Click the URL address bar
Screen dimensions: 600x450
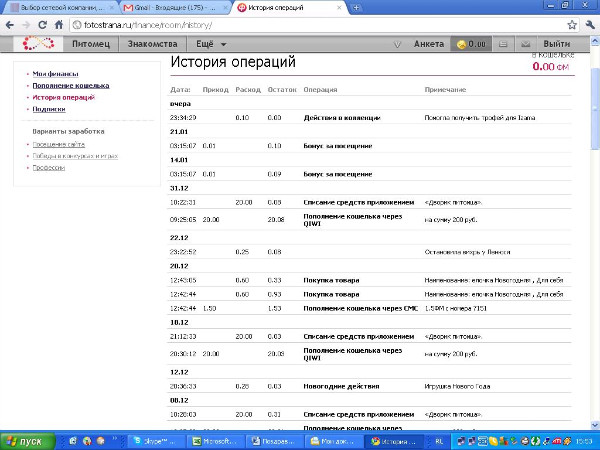click(300, 25)
